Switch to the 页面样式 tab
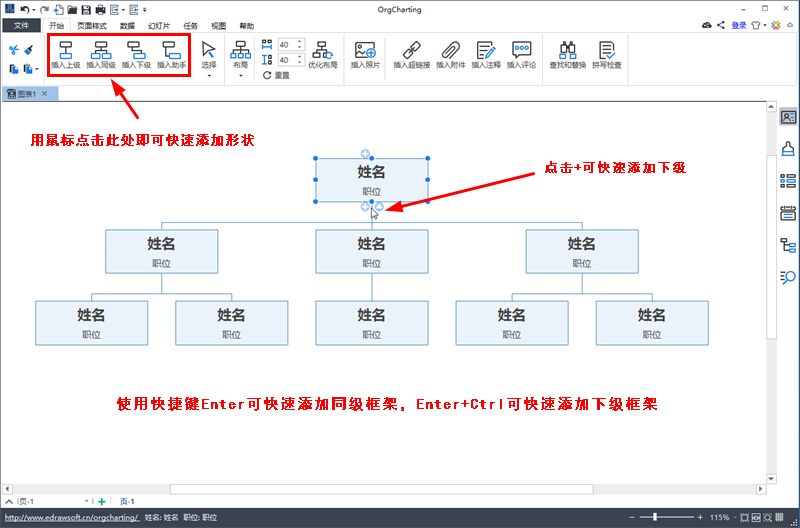Viewport: 800px width, 528px height. click(x=92, y=26)
